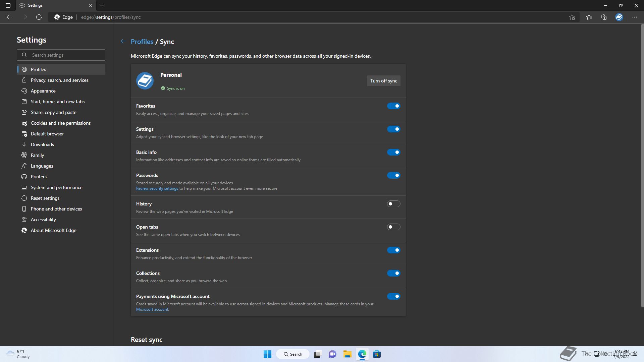Click the Sync is on green check icon
This screenshot has width=644, height=362.
[163, 88]
